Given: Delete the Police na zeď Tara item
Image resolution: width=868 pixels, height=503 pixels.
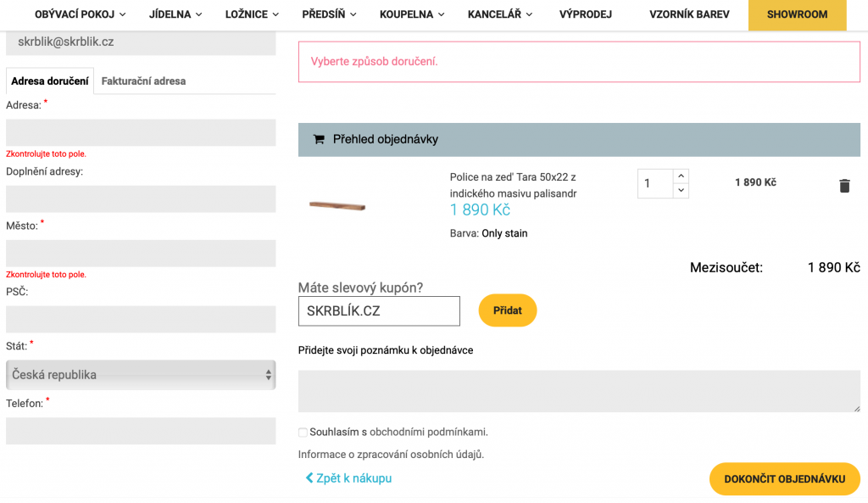Looking at the screenshot, I should point(844,186).
